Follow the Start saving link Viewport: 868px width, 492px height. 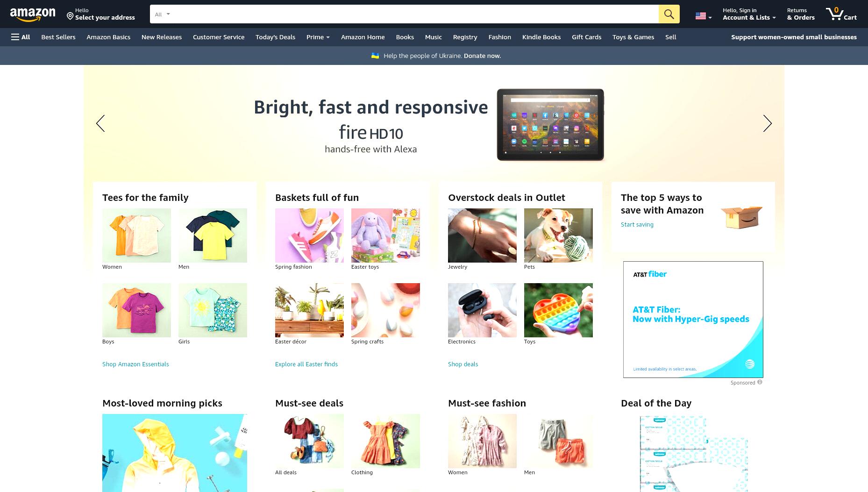point(637,224)
